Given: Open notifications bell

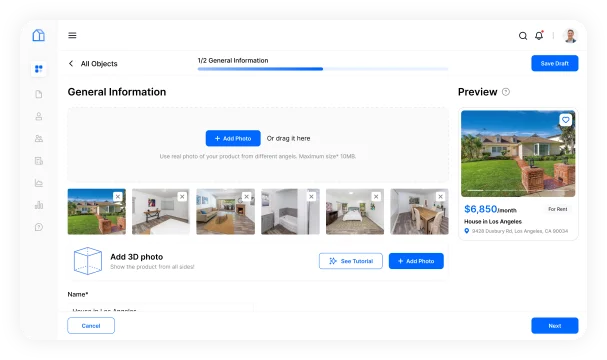Looking at the screenshot, I should [539, 36].
